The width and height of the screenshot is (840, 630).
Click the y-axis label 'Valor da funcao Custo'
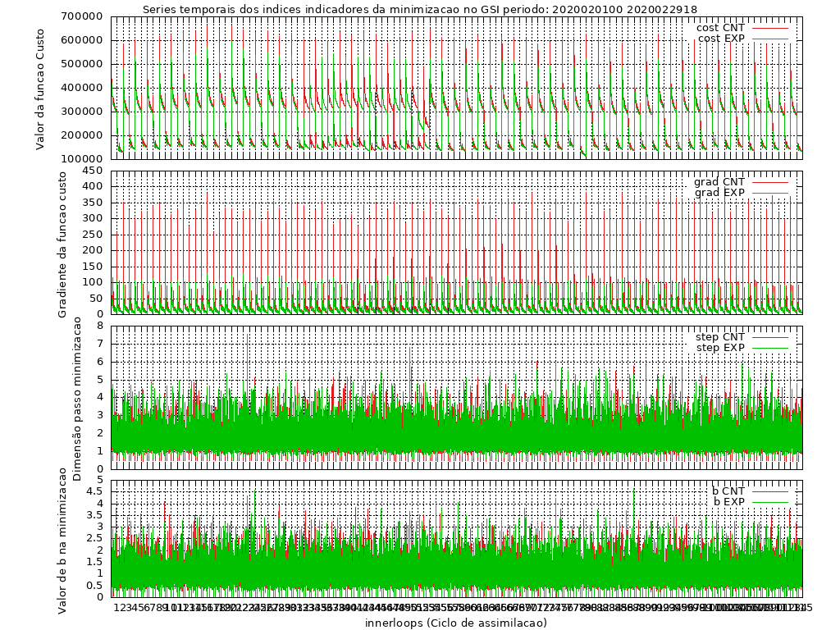click(x=40, y=89)
